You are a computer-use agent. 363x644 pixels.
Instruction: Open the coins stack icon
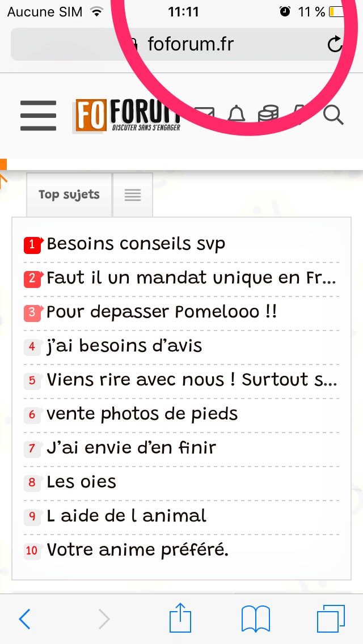tap(268, 115)
